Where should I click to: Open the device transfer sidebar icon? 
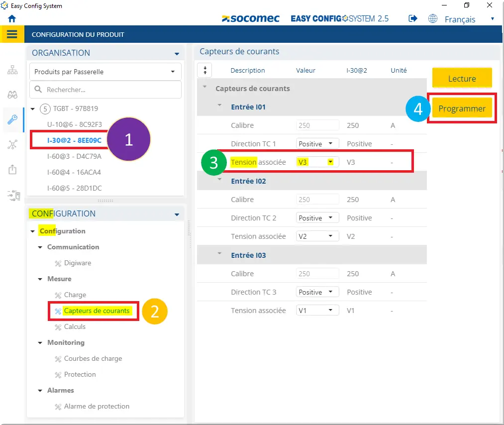coord(13,195)
